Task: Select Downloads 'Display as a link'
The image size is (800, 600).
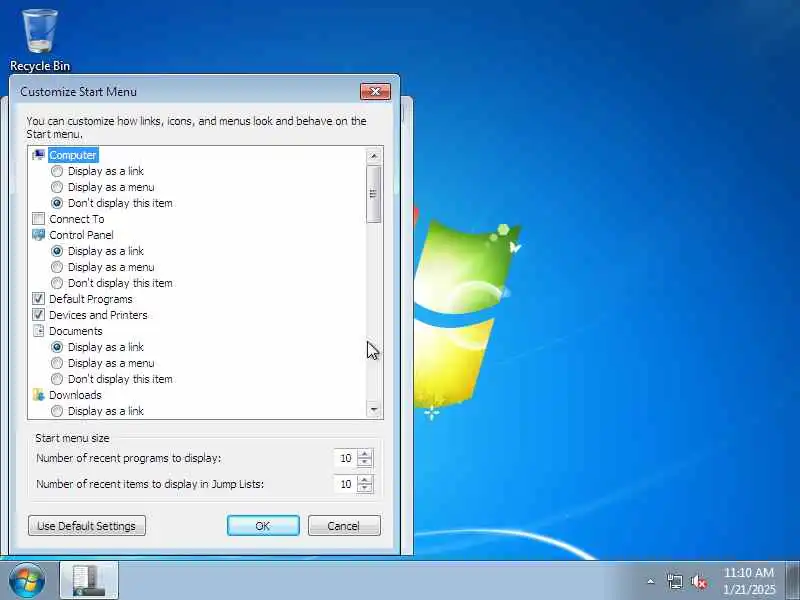Action: point(57,411)
